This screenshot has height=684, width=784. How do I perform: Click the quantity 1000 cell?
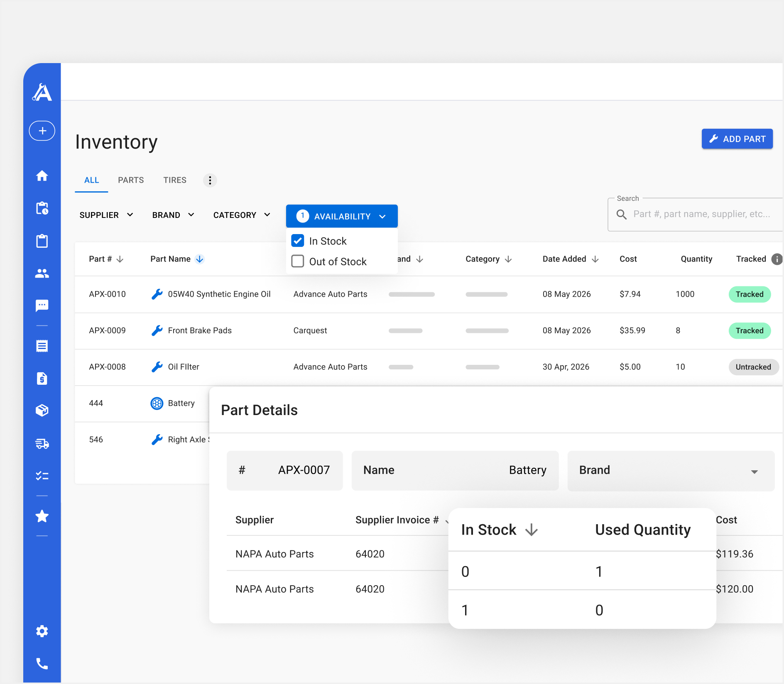click(685, 294)
